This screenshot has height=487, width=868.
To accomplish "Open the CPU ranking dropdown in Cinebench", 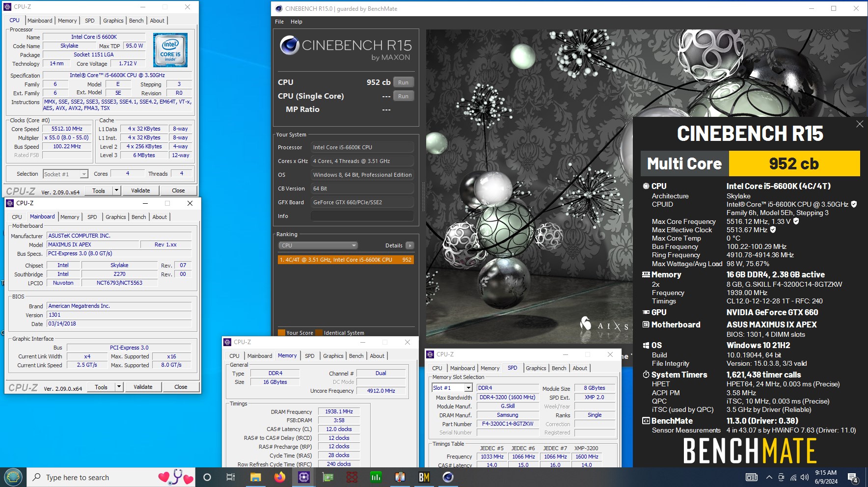I will [318, 245].
